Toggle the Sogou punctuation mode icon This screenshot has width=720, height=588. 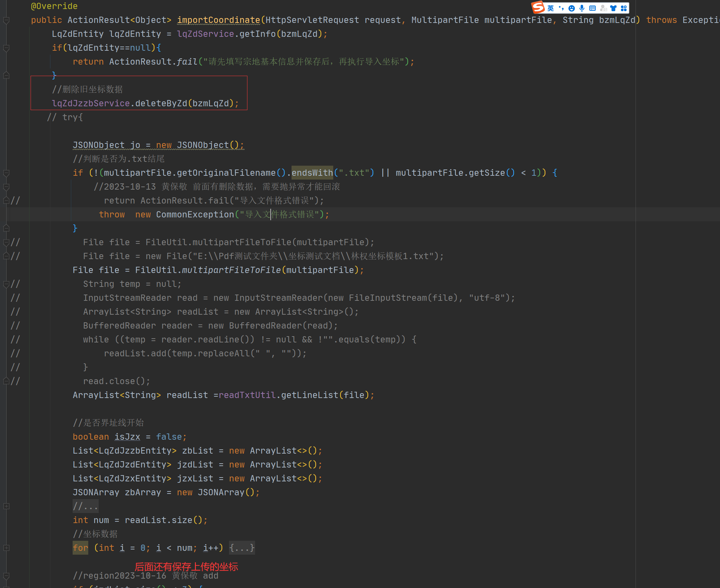[561, 8]
